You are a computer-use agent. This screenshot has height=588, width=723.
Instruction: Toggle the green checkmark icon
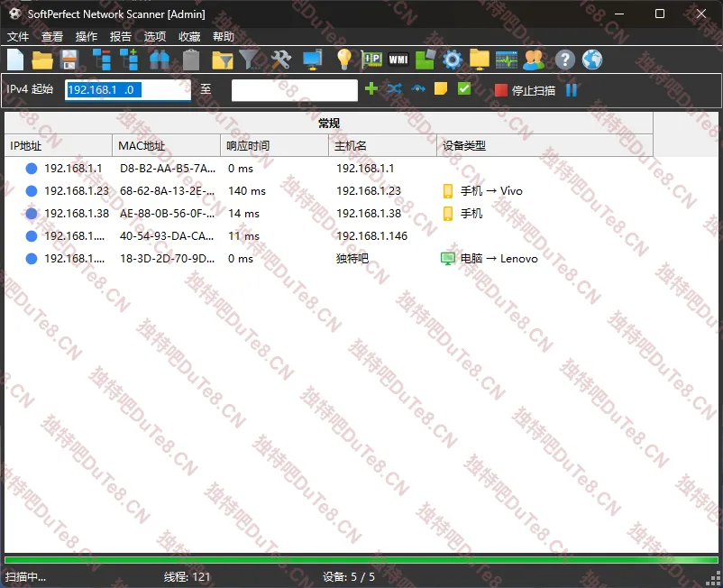coord(464,89)
